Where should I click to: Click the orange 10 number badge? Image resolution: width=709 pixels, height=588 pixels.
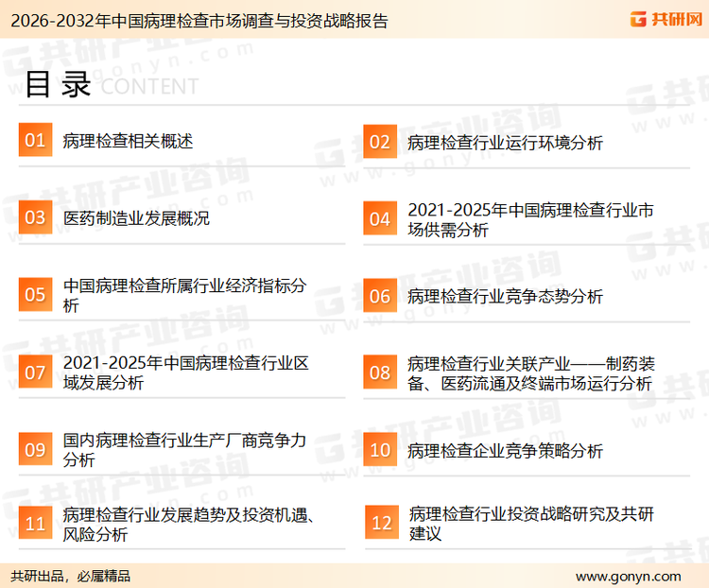click(380, 450)
